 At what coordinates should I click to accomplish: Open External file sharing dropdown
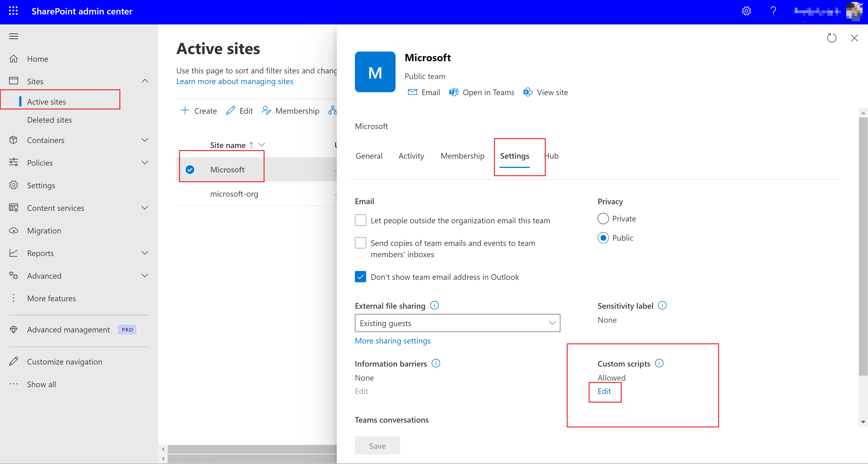pos(457,323)
